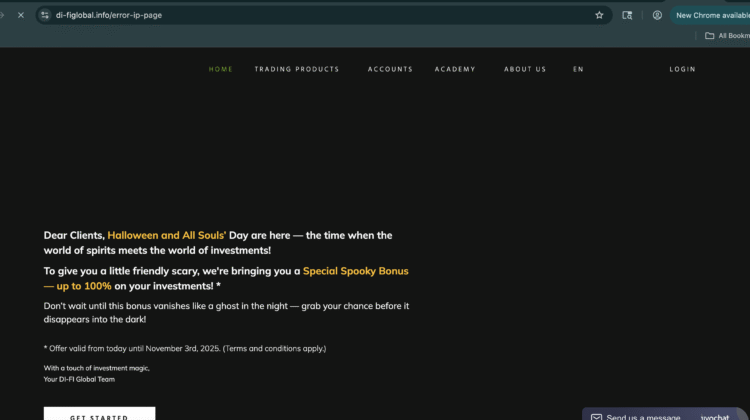Click the site information icon in address bar
Image resolution: width=750 pixels, height=420 pixels.
(x=44, y=15)
